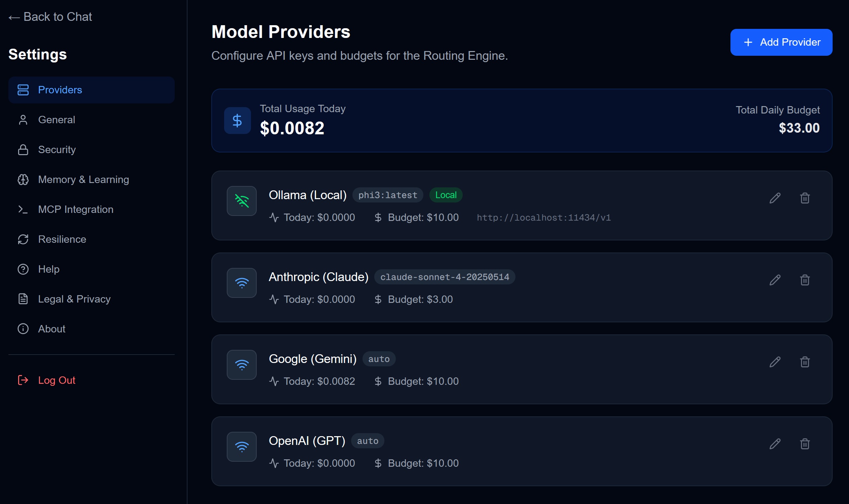Edit the Google (Gemini) provider
The width and height of the screenshot is (849, 504).
click(775, 361)
